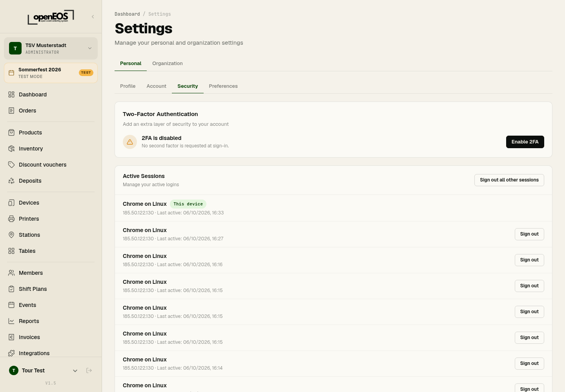Select the Security sub-tab
Image resolution: width=565 pixels, height=392 pixels.
coord(188,86)
